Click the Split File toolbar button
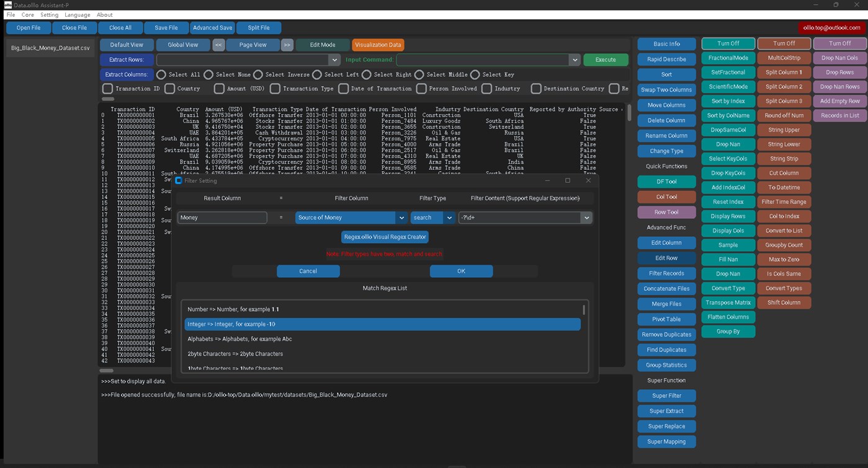Viewport: 868px width, 468px height. pos(258,27)
